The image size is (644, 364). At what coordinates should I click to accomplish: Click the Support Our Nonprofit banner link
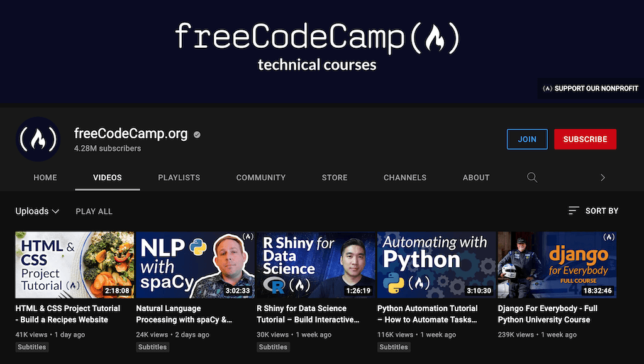pyautogui.click(x=591, y=88)
